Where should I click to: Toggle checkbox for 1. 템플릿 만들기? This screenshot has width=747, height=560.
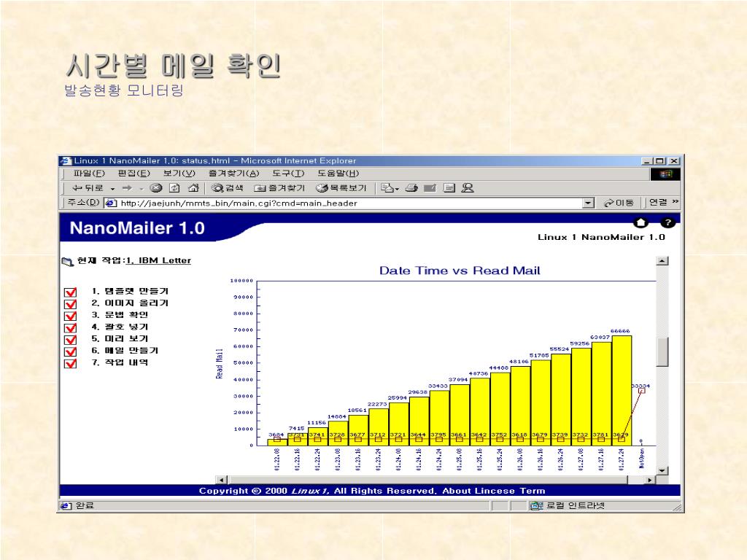[71, 292]
